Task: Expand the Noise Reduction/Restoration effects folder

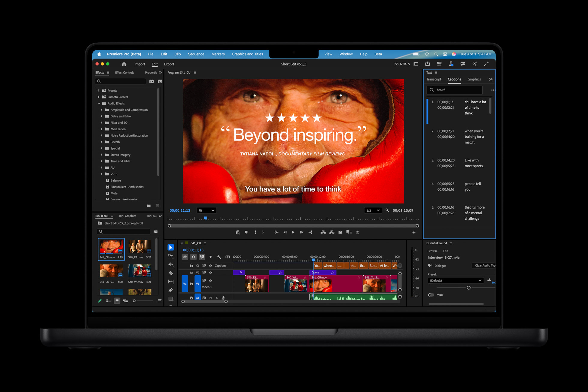Action: pos(102,135)
